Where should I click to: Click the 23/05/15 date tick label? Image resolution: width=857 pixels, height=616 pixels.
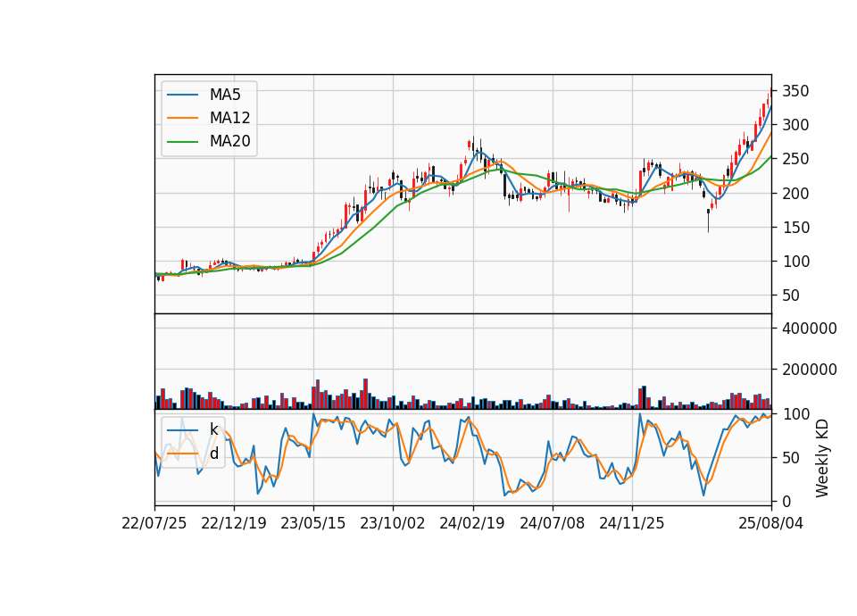pyautogui.click(x=313, y=523)
